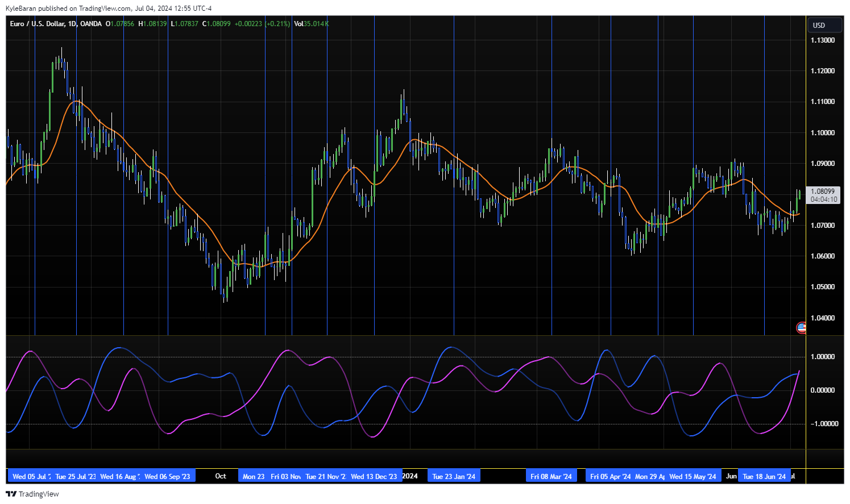Select the current price label 1.08099

(823, 191)
